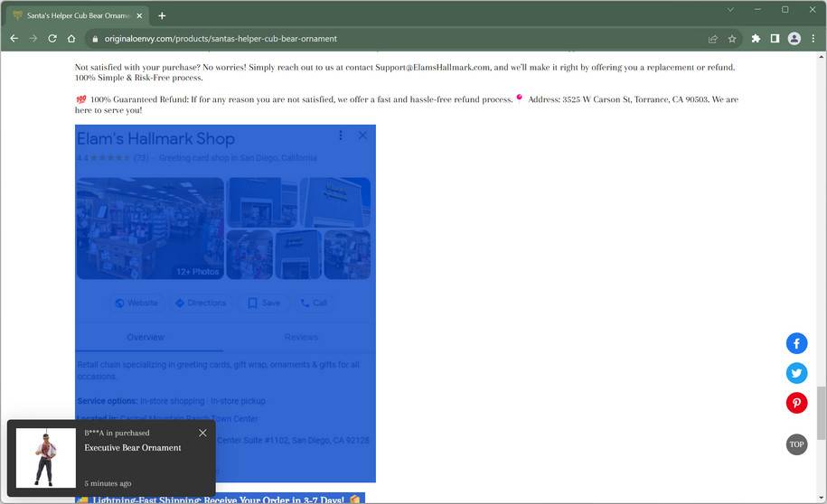Select the Santa's Helper Cub Bear Ornament tab
The image size is (827, 504).
pyautogui.click(x=78, y=16)
